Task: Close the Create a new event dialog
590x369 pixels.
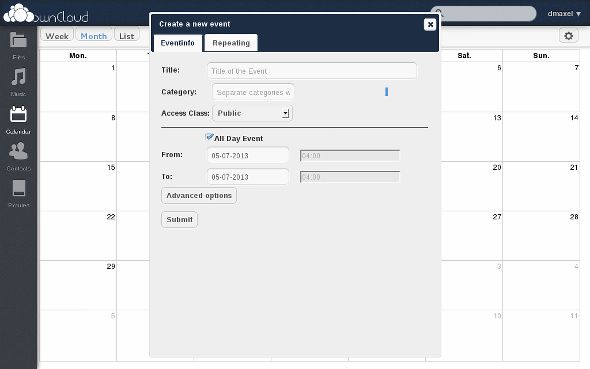Action: [x=430, y=24]
